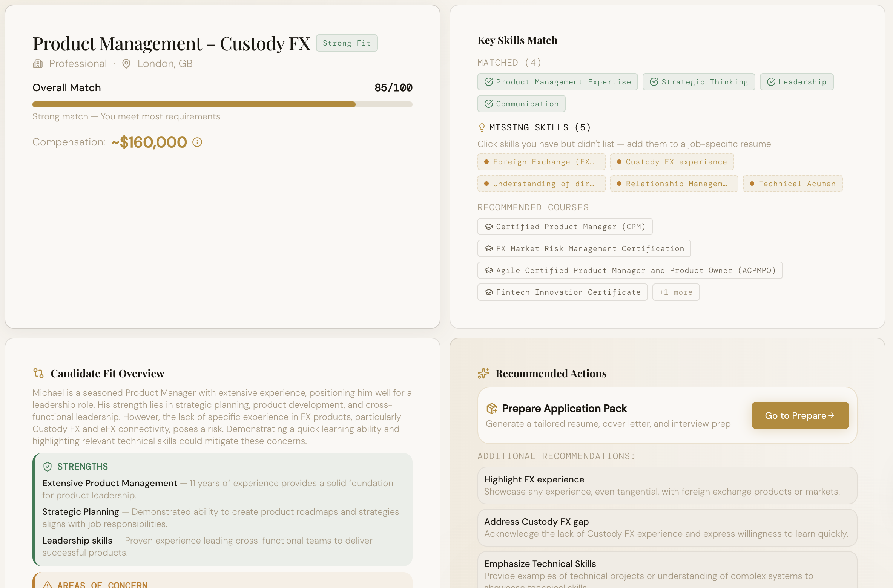Click the Product Management – Custody FX title
The width and height of the screenshot is (893, 588).
pos(171,44)
